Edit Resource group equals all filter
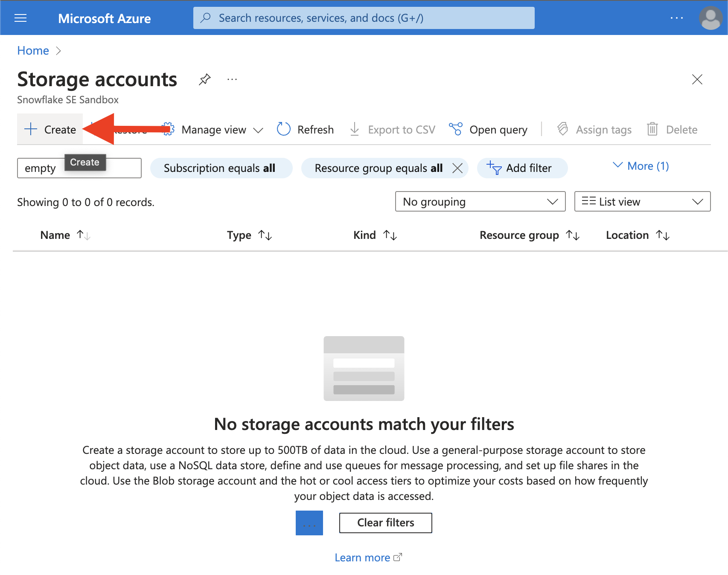This screenshot has width=728, height=575. (x=378, y=168)
